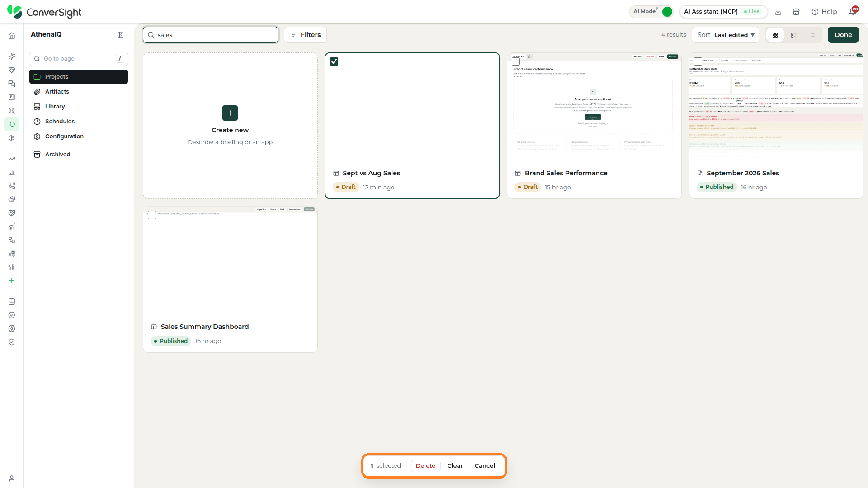Open the Help link in header
The image size is (868, 488).
click(x=824, y=12)
